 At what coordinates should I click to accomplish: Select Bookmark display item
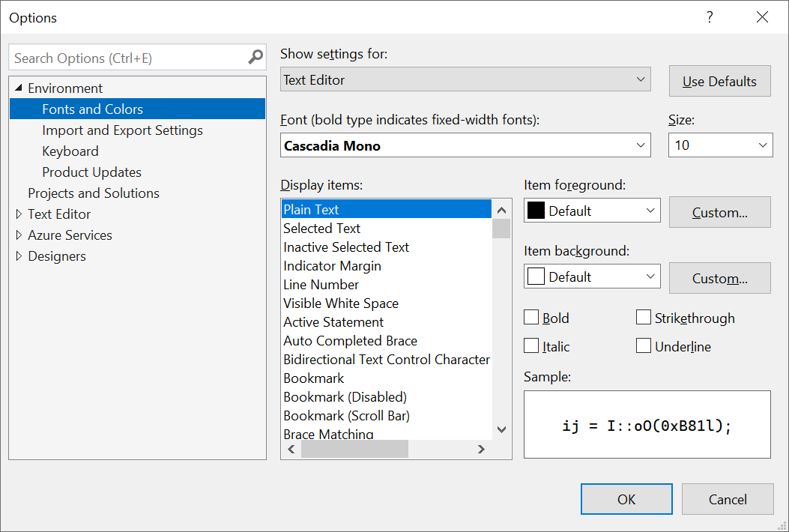coord(387,378)
